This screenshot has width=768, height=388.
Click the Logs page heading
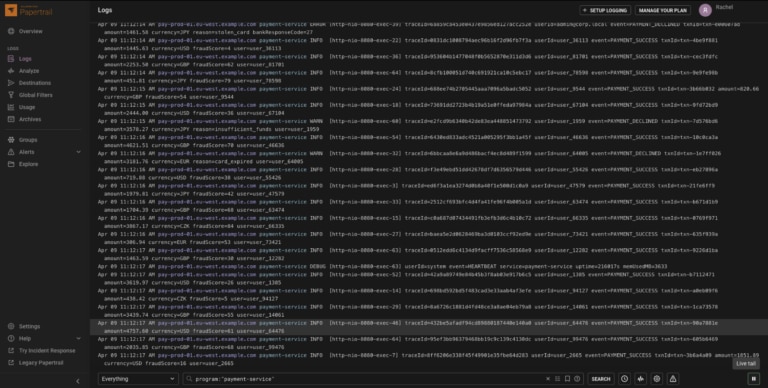click(105, 10)
